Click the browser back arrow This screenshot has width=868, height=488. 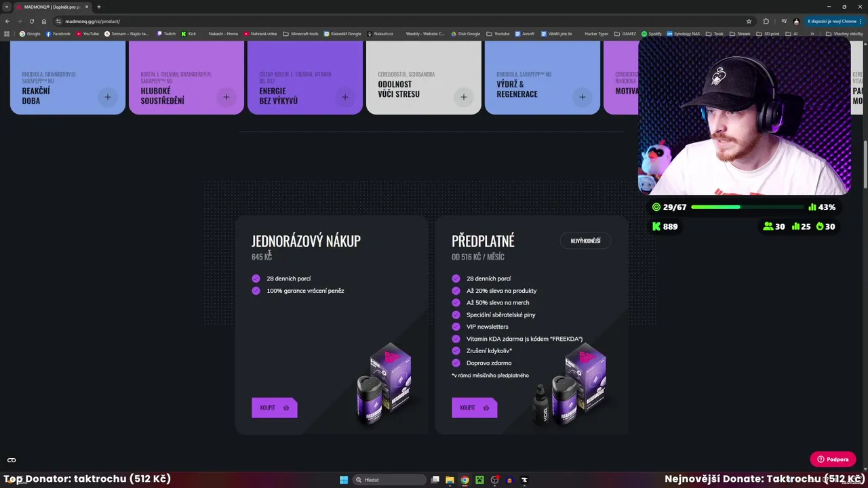coord(7,21)
